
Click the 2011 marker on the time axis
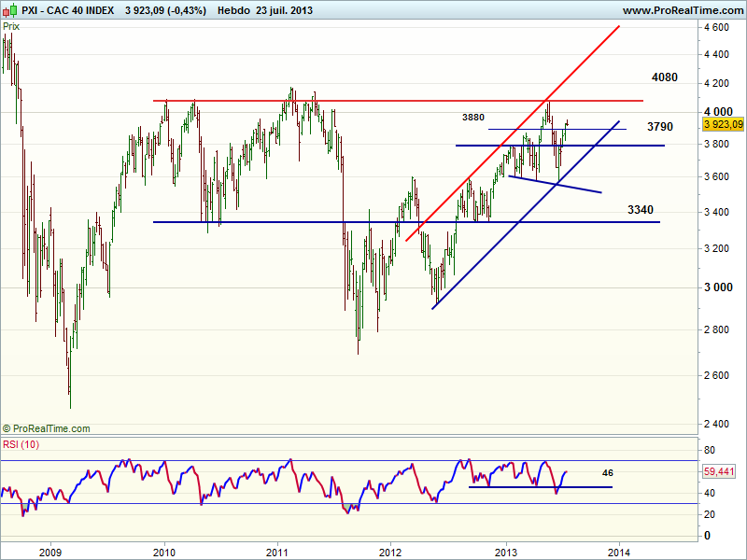tap(276, 550)
